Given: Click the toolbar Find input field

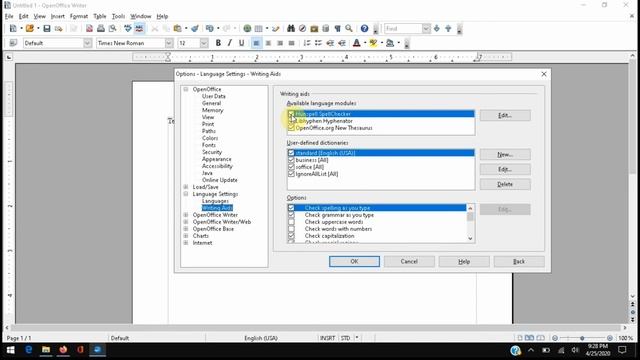Looking at the screenshot, I should click(403, 29).
